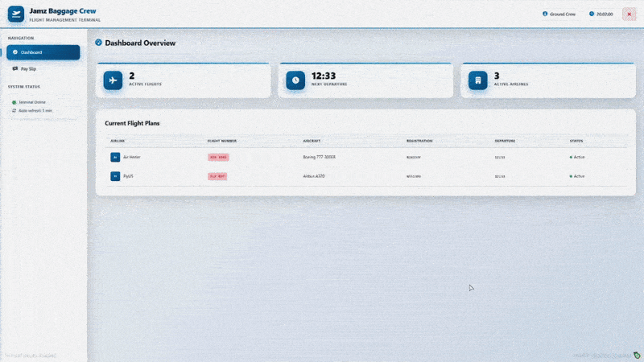
Task: Click the Air Hester airline badge icon
Action: [x=115, y=157]
